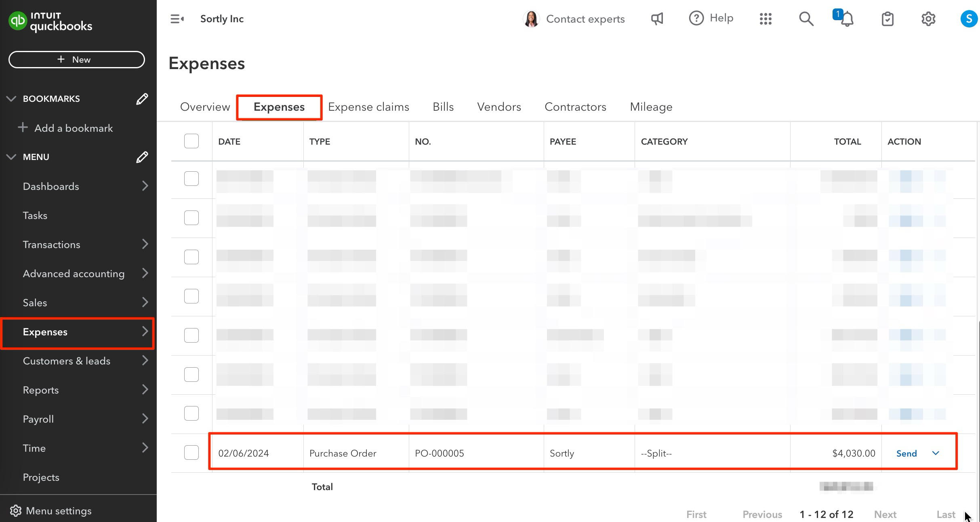The width and height of the screenshot is (980, 522).
Task: Open Tasks in the sidebar
Action: point(35,215)
